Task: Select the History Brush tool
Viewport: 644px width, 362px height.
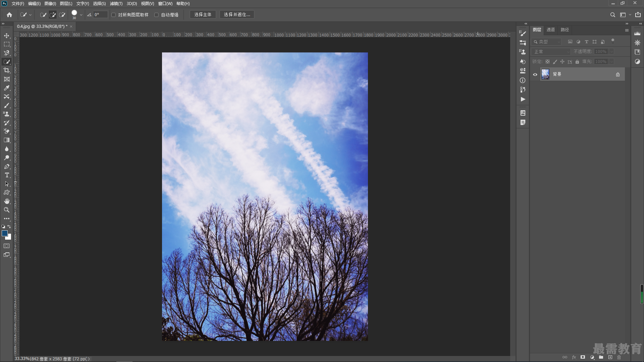Action: coord(7,123)
